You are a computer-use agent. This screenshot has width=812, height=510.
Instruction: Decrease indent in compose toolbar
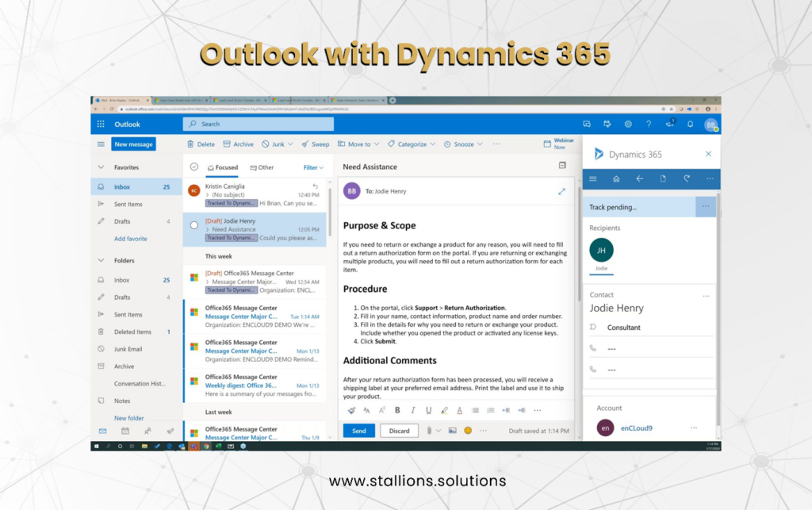coord(506,410)
